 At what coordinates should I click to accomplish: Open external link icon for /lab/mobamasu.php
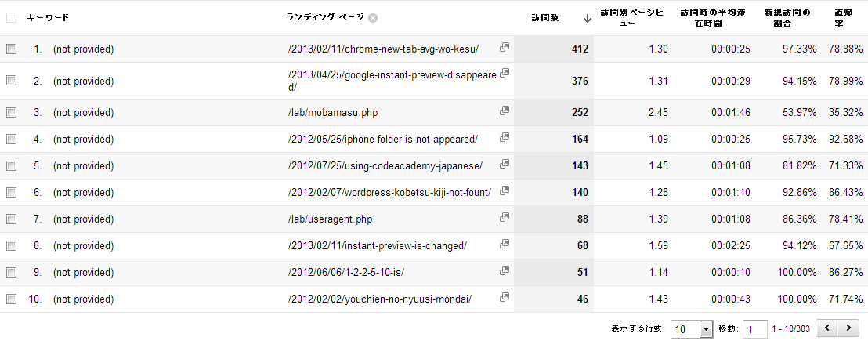point(505,111)
